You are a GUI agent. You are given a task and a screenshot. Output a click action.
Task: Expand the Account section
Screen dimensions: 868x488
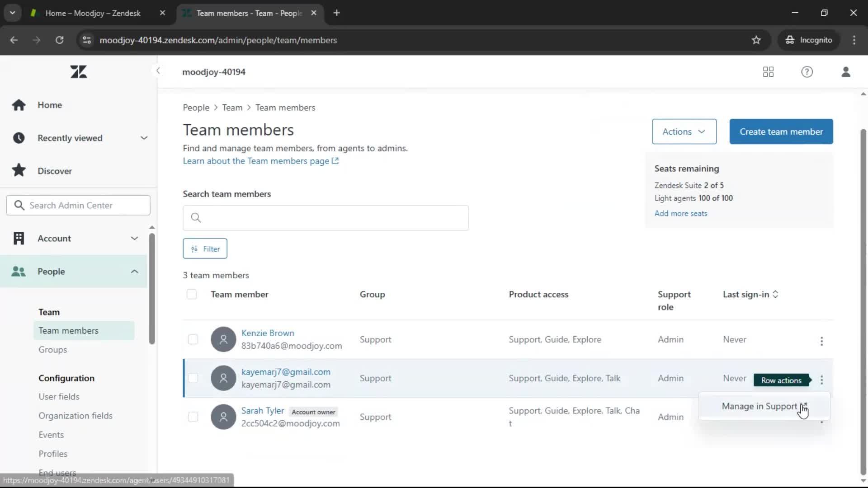[x=134, y=238]
